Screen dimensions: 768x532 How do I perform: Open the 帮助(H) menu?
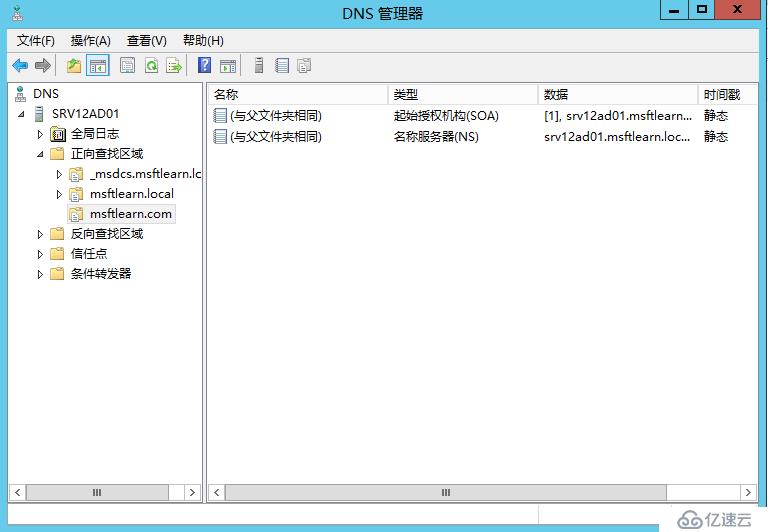click(203, 40)
